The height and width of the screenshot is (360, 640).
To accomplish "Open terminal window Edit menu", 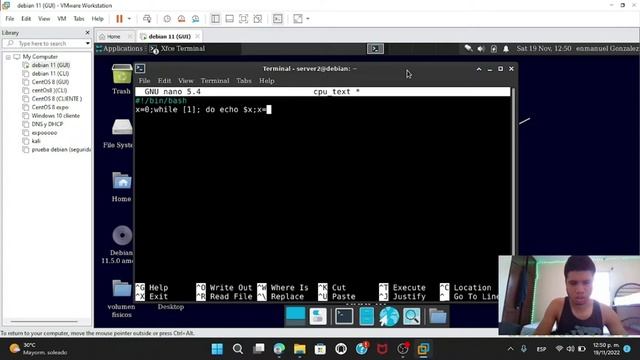I will [164, 81].
